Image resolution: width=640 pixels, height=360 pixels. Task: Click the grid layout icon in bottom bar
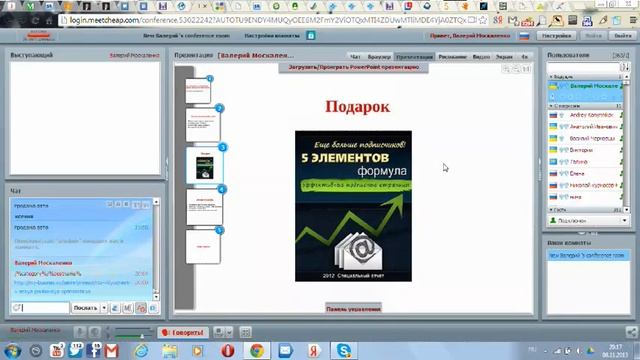[x=246, y=333]
